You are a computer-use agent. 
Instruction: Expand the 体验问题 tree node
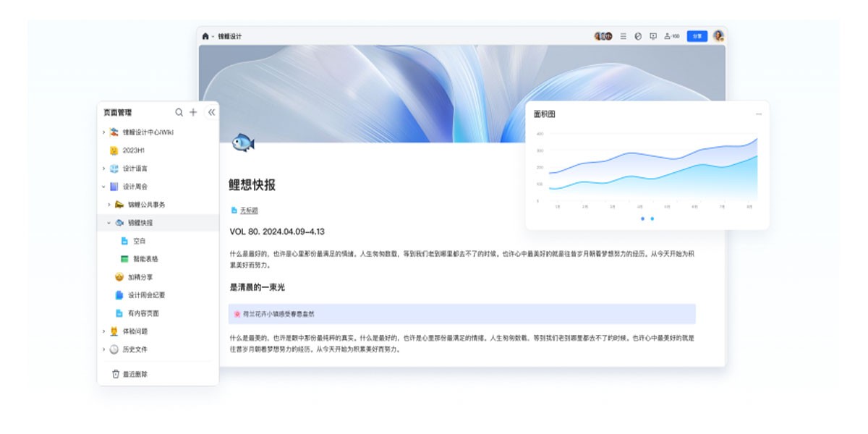coord(103,331)
